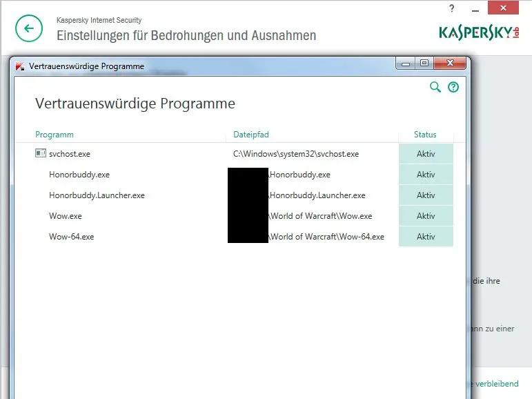Toggle Aktiv status for Honorbuddy.Launcher.exe

pos(426,195)
